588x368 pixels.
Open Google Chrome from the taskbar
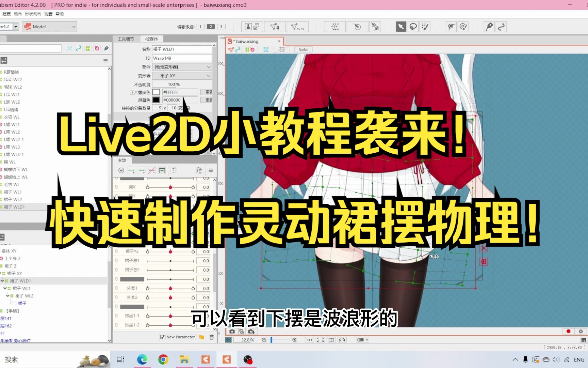coord(163,359)
